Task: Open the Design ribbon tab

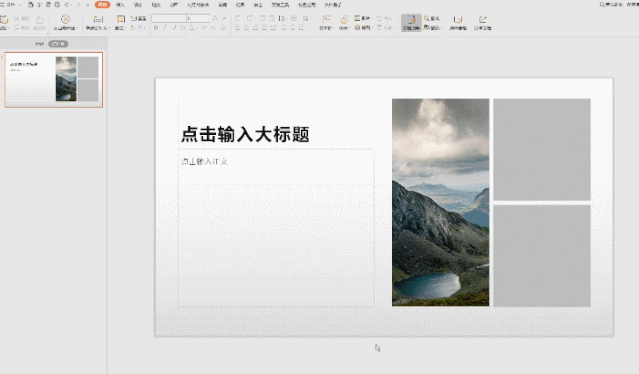Action: pos(138,5)
